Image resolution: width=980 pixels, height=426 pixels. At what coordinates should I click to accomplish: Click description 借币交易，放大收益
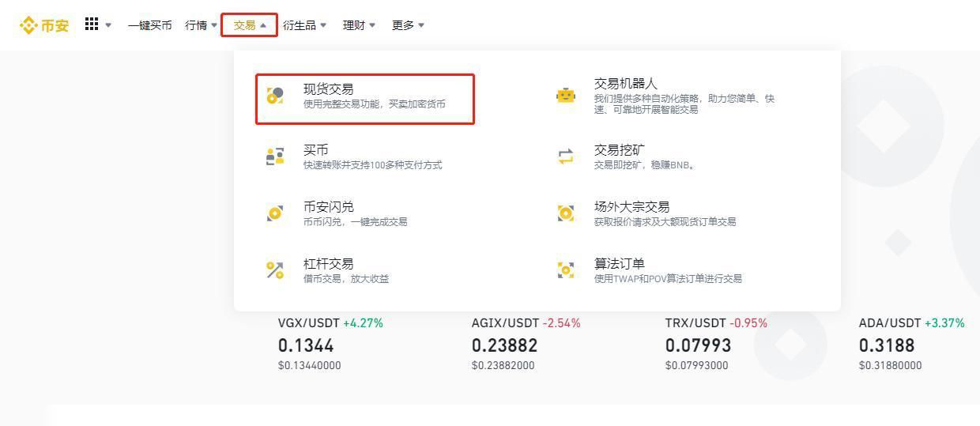click(x=346, y=279)
